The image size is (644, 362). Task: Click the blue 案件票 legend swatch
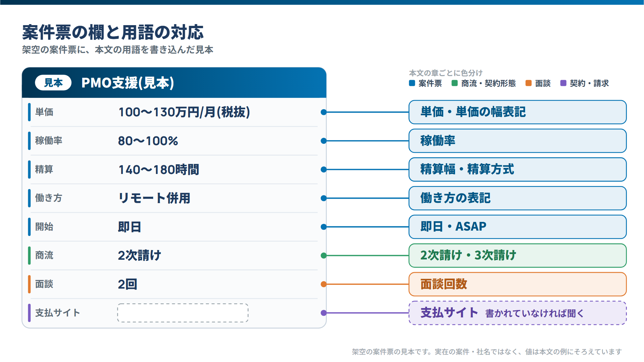point(412,83)
